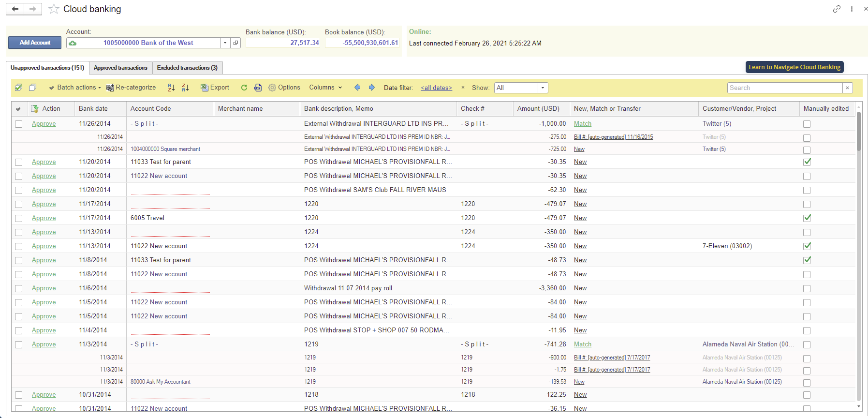Select row checkbox for 11/4/2014 STOP + SHOP
868x418 pixels.
(18, 330)
